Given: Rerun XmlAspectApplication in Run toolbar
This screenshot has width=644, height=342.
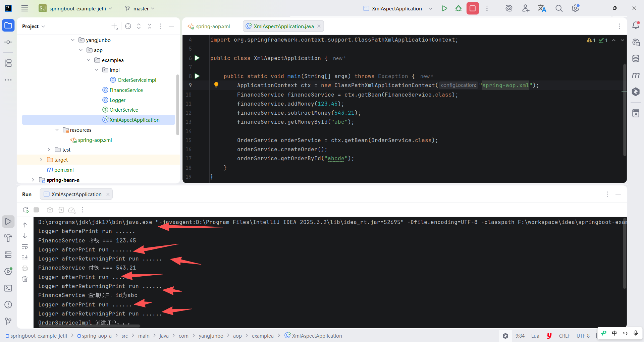Looking at the screenshot, I should tap(26, 210).
